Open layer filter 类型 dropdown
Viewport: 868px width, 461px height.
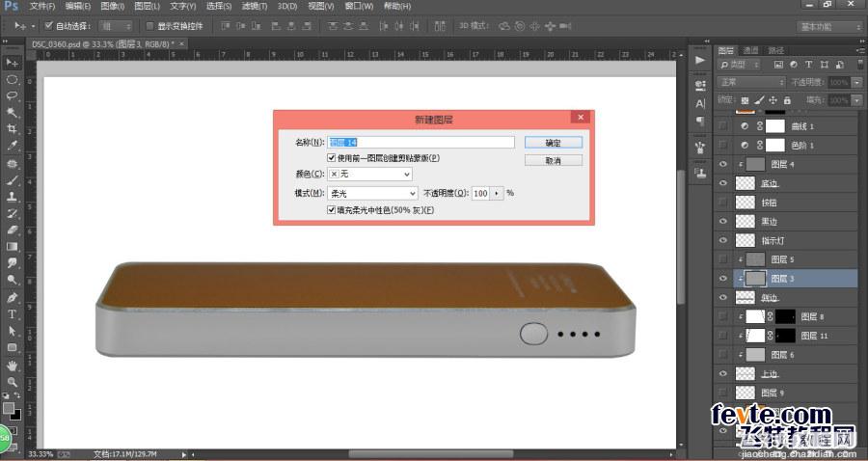click(742, 65)
